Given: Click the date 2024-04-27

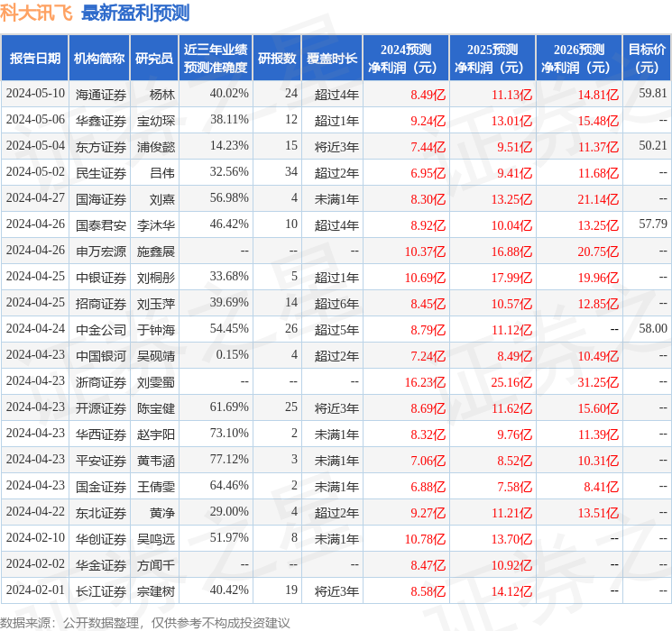Looking at the screenshot, I should 35,197.
